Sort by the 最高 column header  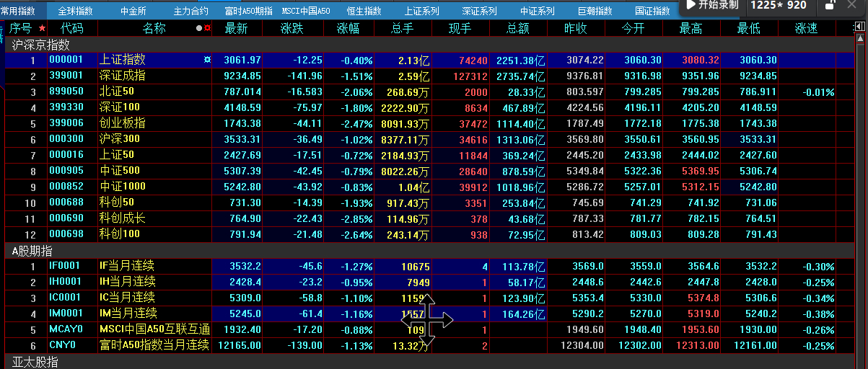pyautogui.click(x=691, y=29)
